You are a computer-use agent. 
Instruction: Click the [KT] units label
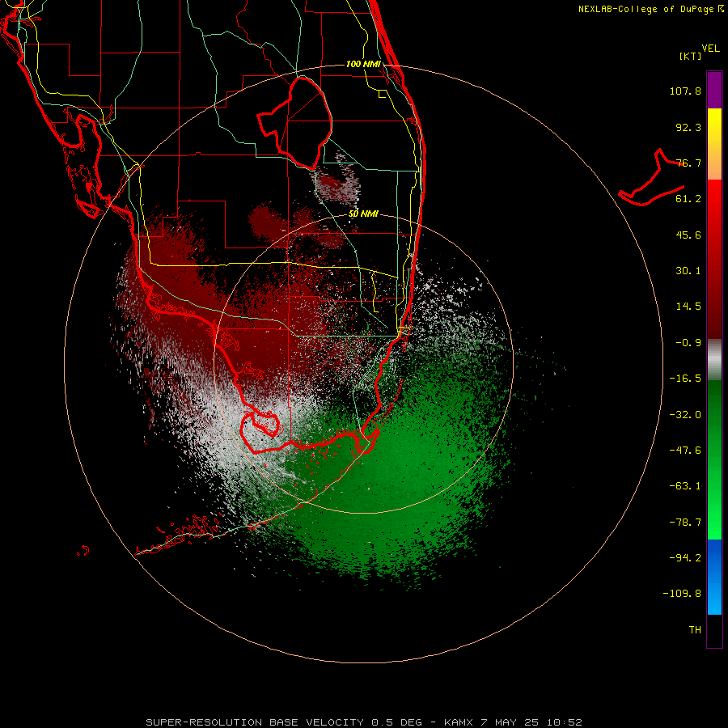[x=690, y=56]
